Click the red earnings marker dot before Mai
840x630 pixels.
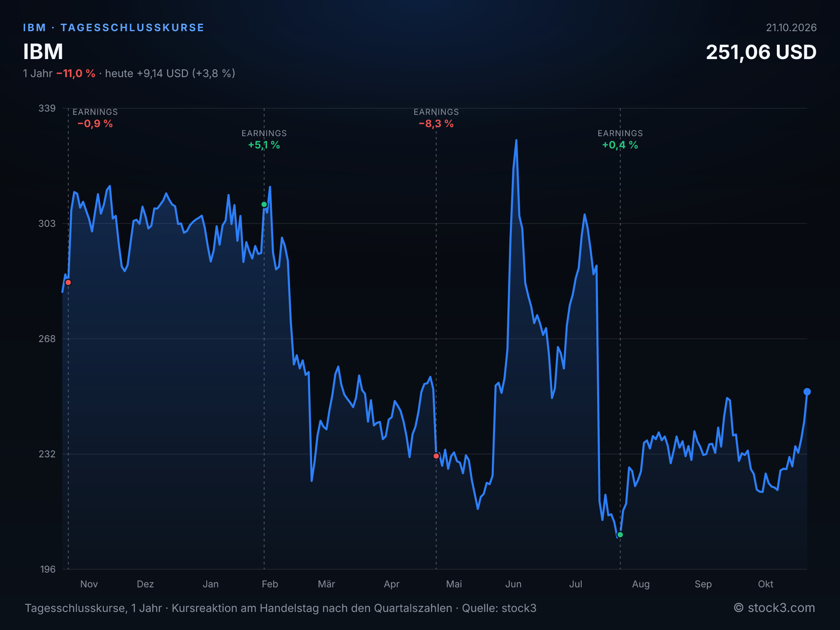click(x=436, y=456)
